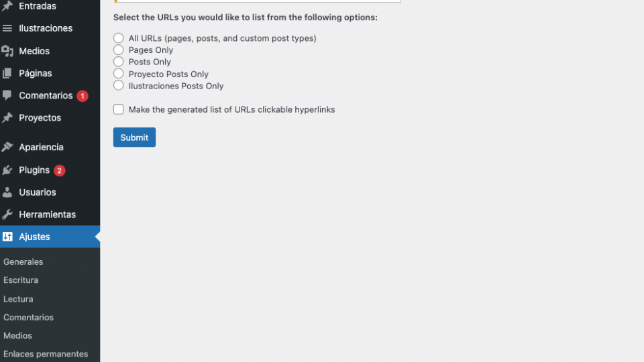
Task: Click the Plugins plug icon
Action: [x=7, y=170]
